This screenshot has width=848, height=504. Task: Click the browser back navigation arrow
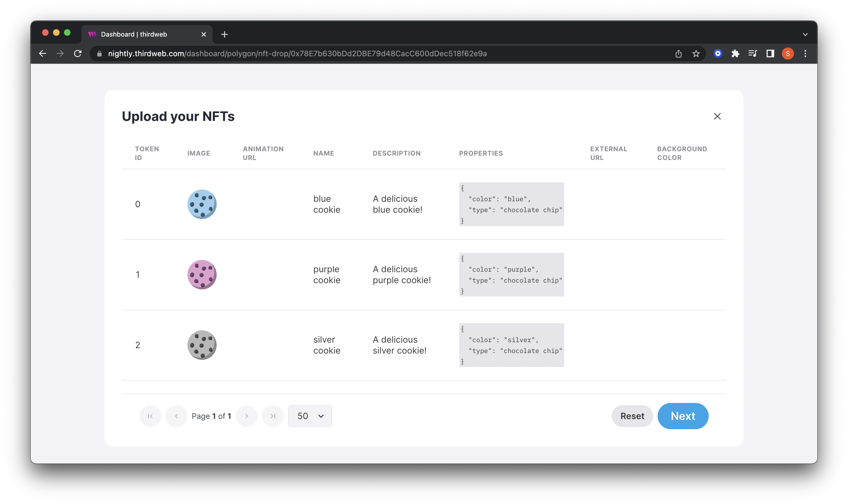click(x=43, y=54)
